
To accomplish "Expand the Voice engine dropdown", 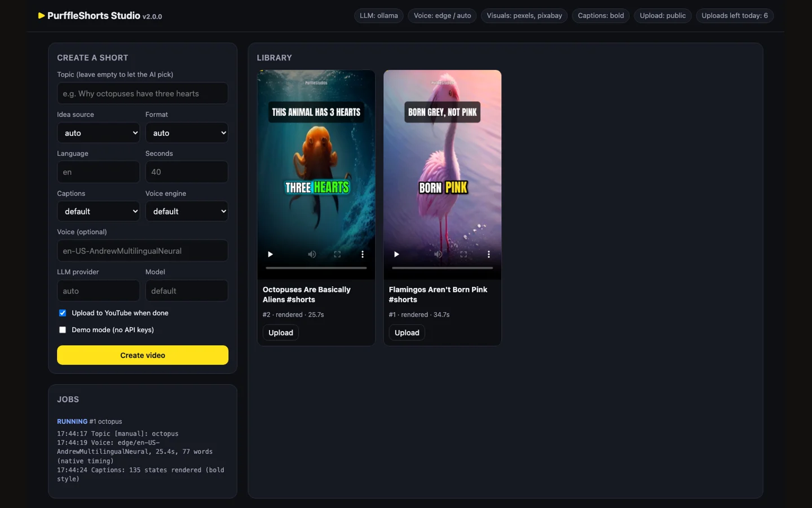I will click(x=187, y=212).
